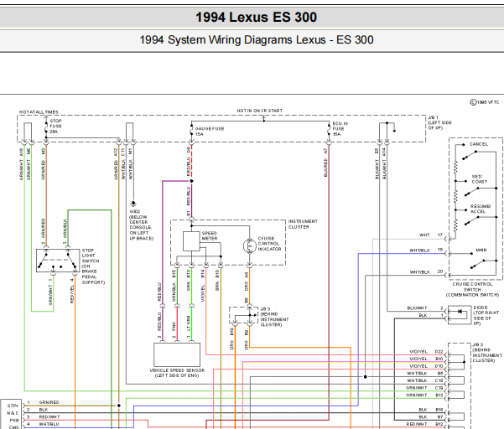Click the RED/WHT B12 wire label
The width and height of the screenshot is (504, 429).
pos(424,424)
